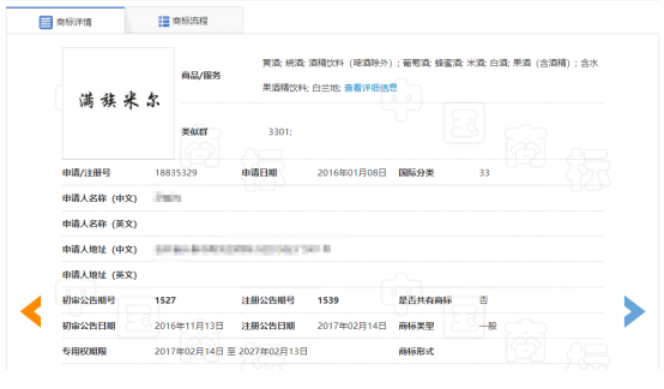Go to previous trademark with orange arrow
Screen dimensions: 664x389
[31, 311]
